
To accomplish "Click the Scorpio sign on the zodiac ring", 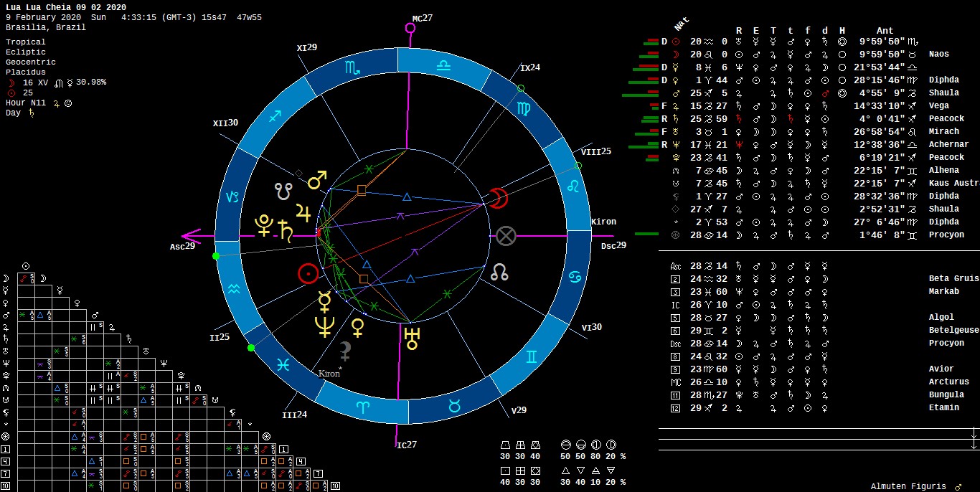I will click(x=353, y=68).
